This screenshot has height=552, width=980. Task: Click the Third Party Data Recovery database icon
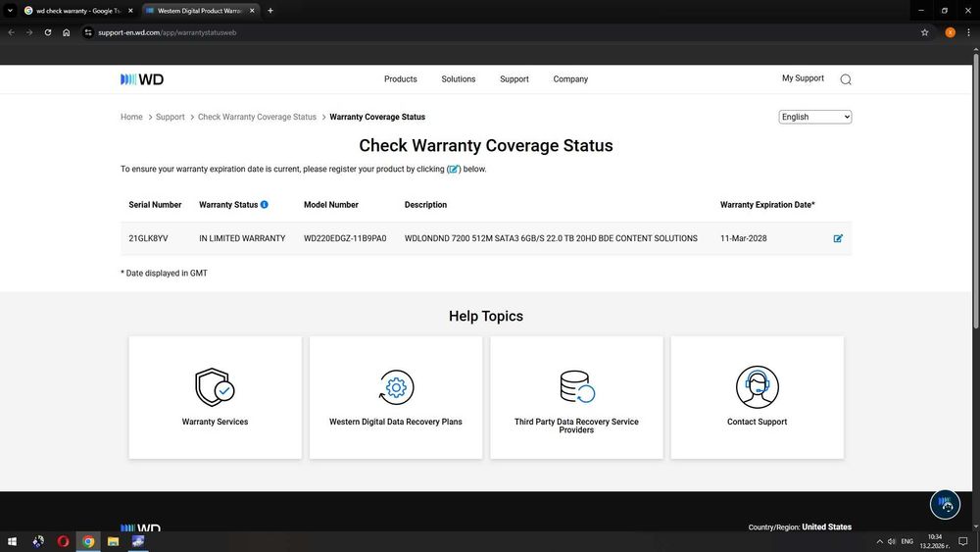(577, 387)
